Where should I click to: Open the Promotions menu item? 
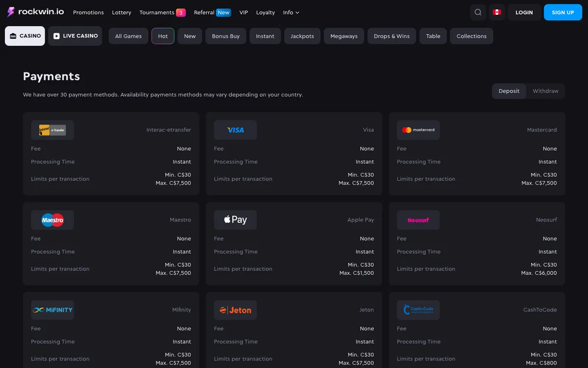click(x=88, y=12)
